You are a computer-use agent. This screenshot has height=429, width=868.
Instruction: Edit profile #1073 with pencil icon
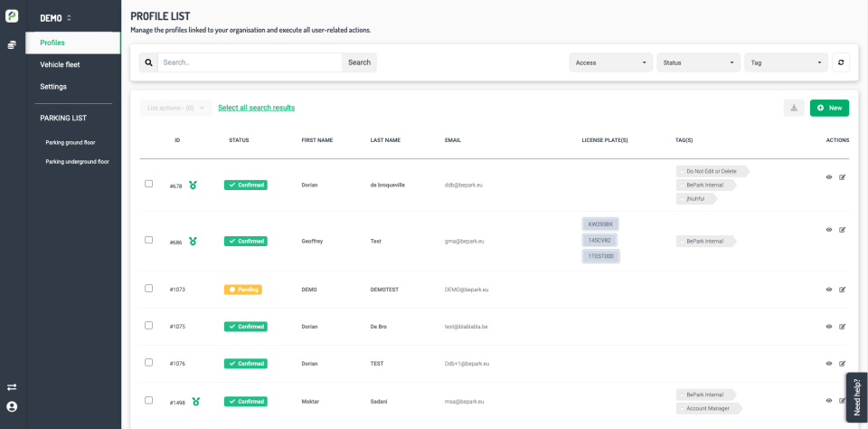(x=843, y=290)
